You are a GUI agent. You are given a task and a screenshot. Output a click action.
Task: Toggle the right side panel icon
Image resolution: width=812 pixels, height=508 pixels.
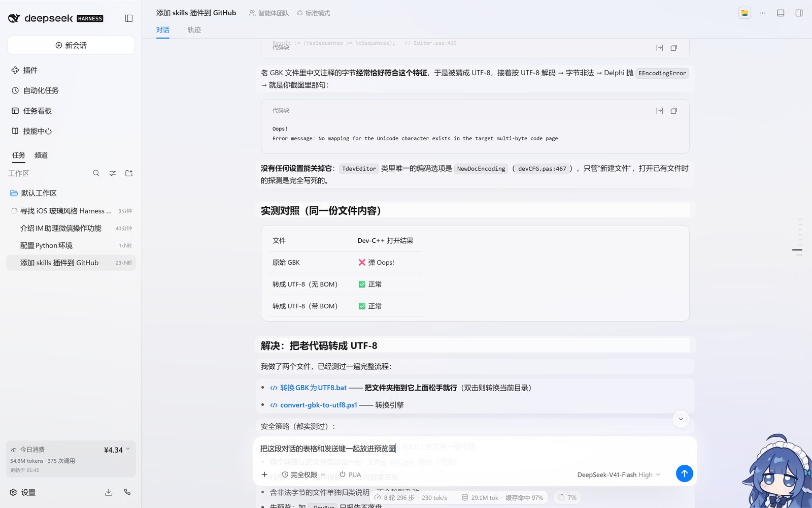(799, 13)
